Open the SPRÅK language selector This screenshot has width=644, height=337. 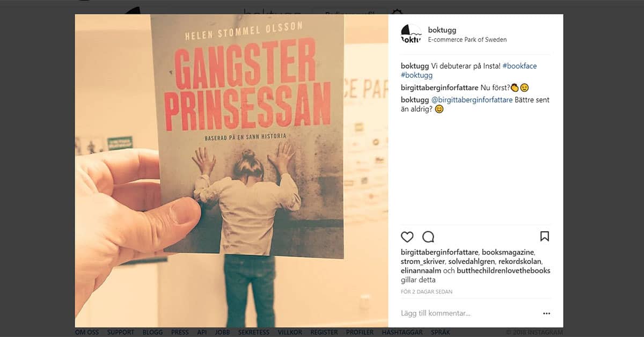point(440,332)
